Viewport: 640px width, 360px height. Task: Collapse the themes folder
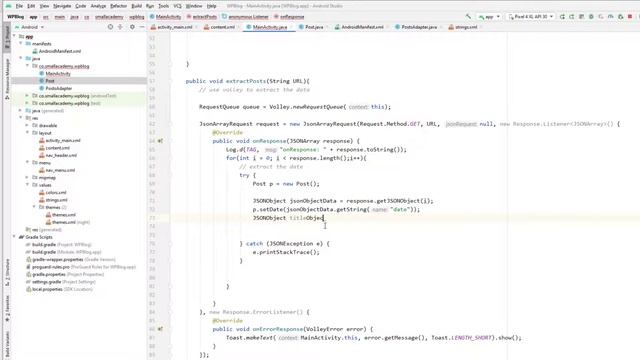pos(34,207)
